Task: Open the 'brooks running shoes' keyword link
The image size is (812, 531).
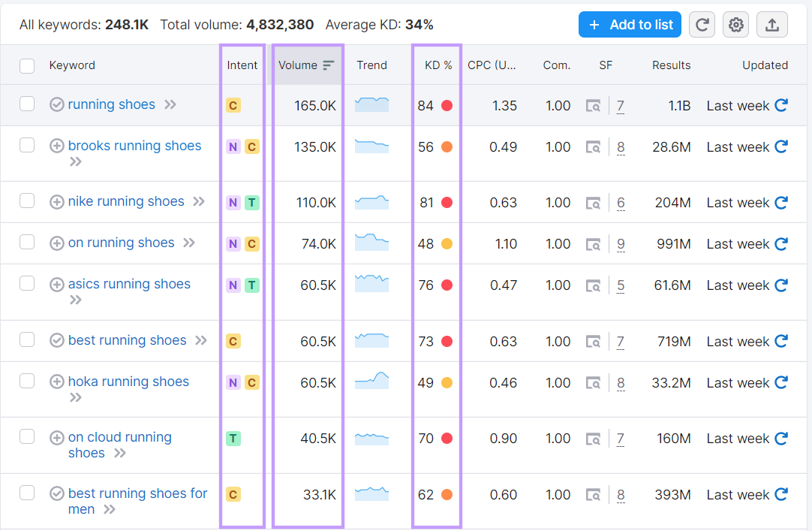Action: point(134,146)
